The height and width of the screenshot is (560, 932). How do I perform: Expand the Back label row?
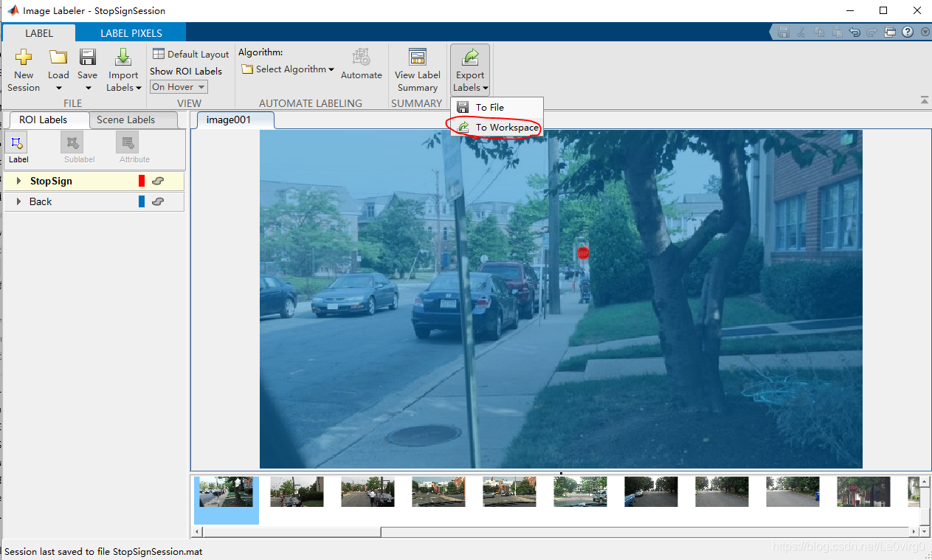[x=18, y=201]
